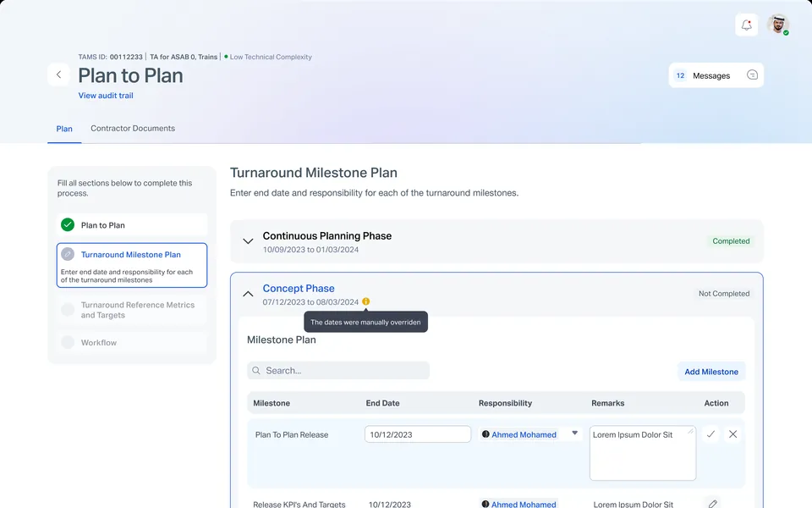Click the Add Milestone button
This screenshot has width=812, height=508.
coord(711,372)
